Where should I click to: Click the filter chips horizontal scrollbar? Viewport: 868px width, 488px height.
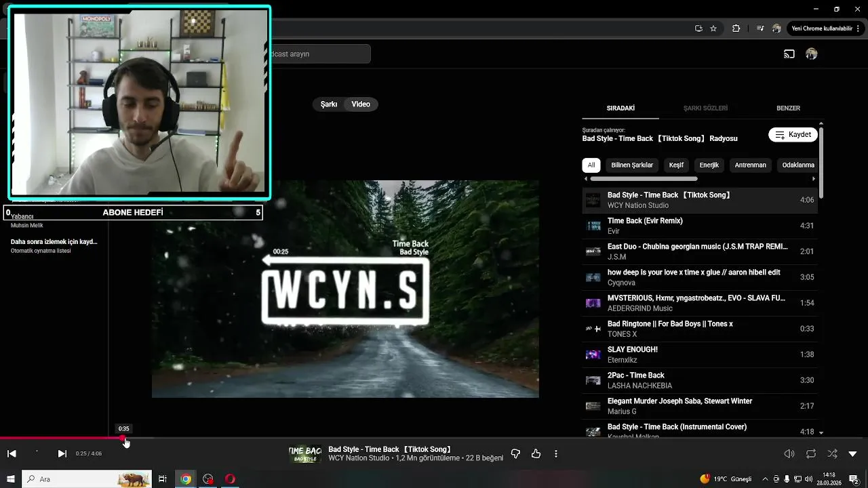644,179
